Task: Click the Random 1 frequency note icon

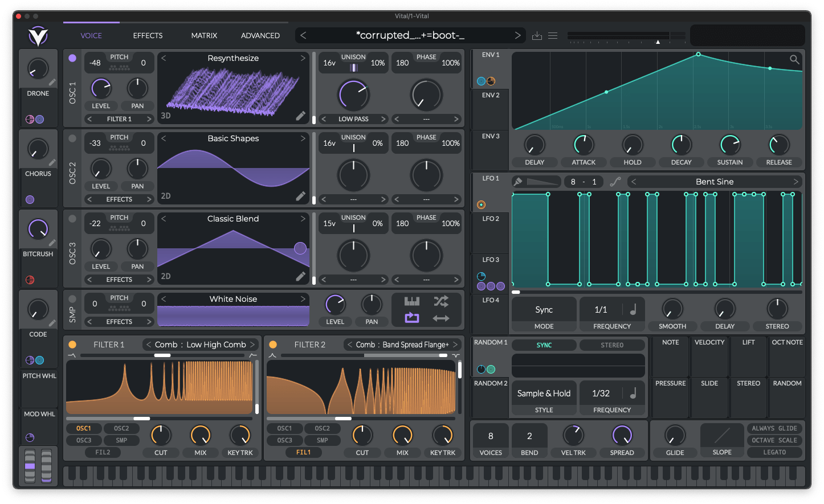Action: 633,393
